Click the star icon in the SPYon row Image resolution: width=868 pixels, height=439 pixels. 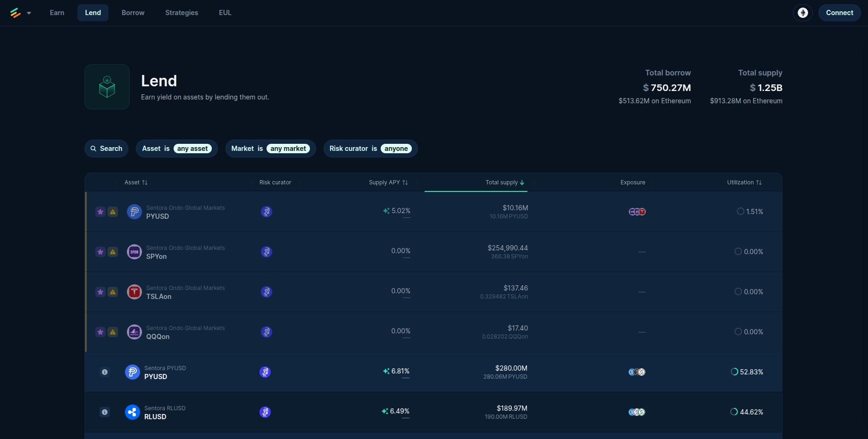pos(100,252)
